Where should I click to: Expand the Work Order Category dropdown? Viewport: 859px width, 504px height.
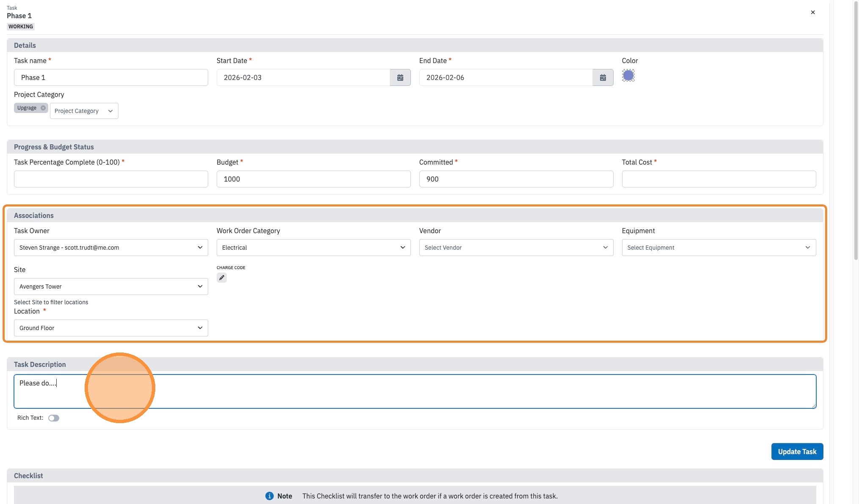(x=314, y=248)
